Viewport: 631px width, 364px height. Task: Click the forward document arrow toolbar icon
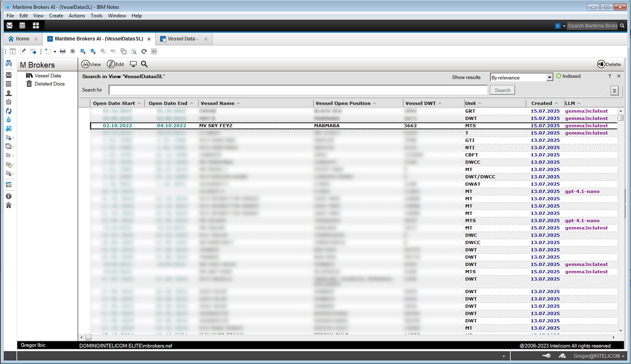pyautogui.click(x=33, y=52)
